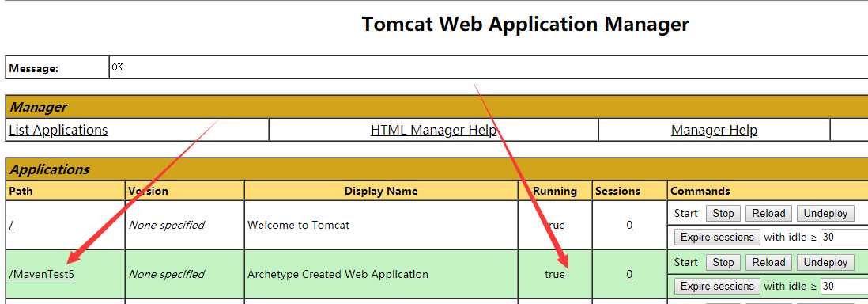Click the disabled Start label for /MavenTest5

coord(686,262)
